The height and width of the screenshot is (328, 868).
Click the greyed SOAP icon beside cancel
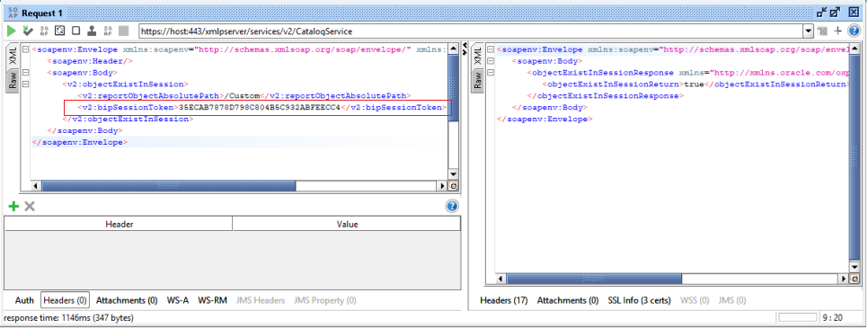click(x=108, y=31)
